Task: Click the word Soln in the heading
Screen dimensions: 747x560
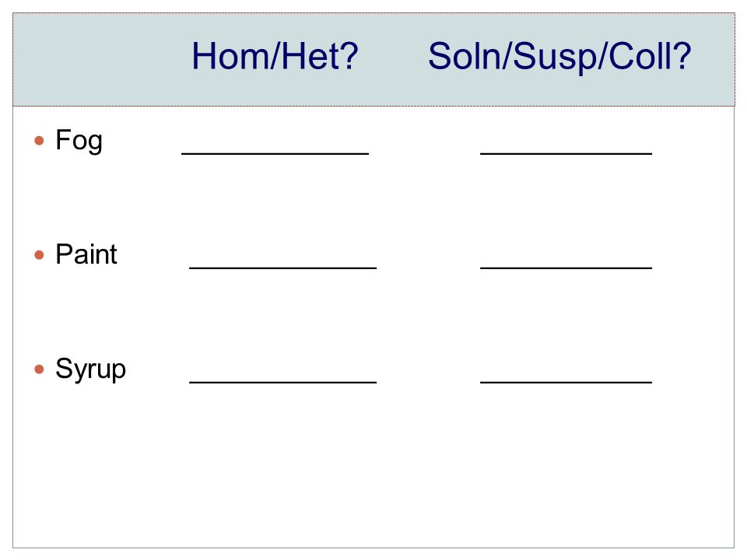Action: point(465,56)
